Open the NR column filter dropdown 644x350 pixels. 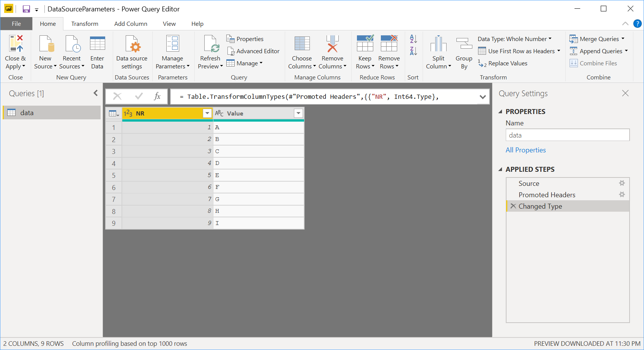point(207,113)
